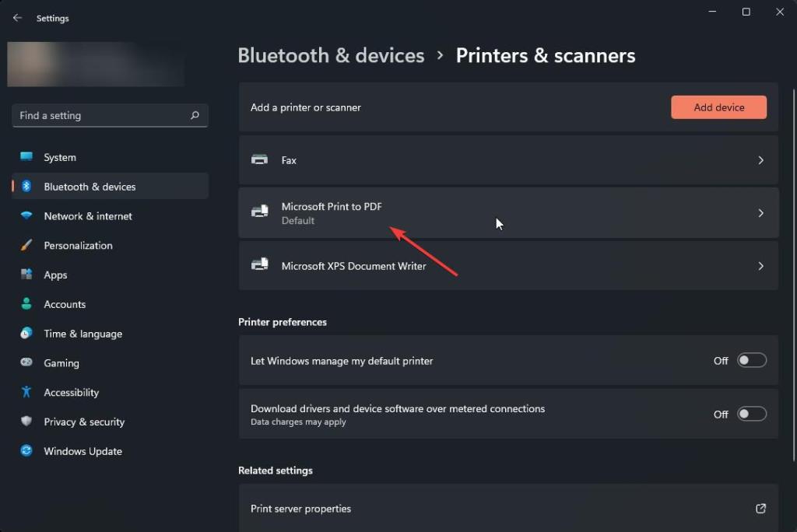Image resolution: width=797 pixels, height=532 pixels.
Task: Click the Find a setting search box
Action: 101,115
